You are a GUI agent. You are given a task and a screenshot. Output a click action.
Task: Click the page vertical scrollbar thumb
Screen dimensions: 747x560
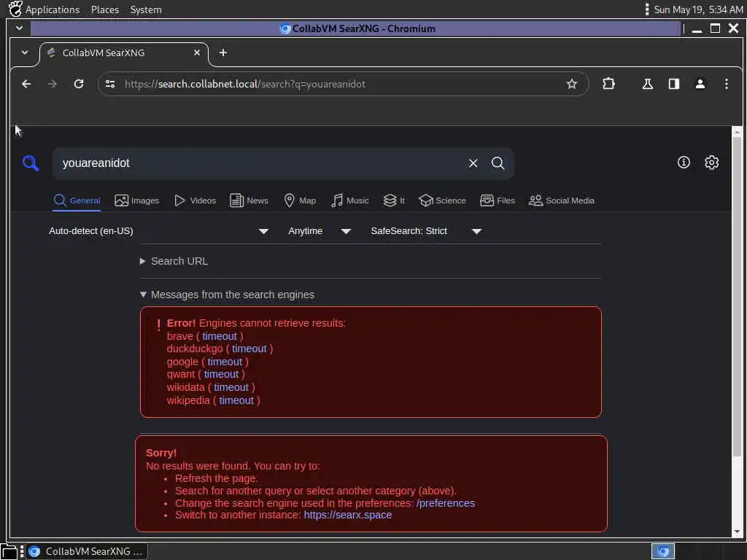(x=737, y=295)
